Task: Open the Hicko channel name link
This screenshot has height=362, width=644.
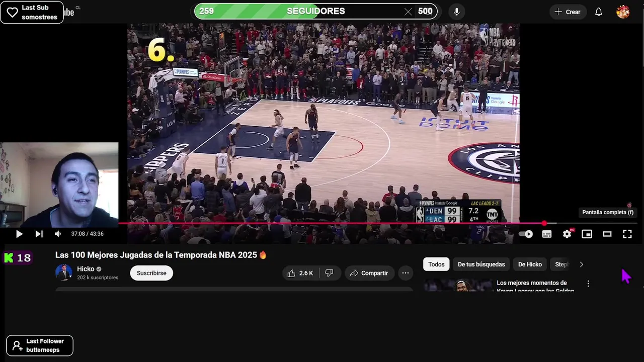Action: 86,269
